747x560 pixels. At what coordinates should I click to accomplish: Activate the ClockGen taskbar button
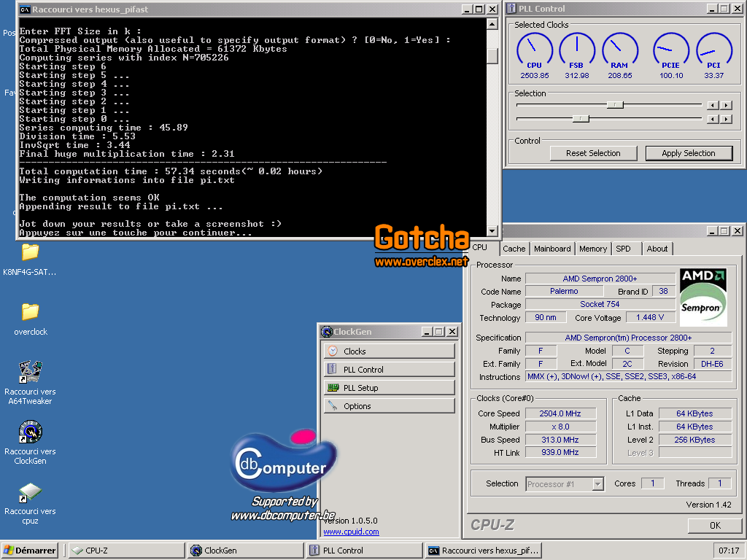[x=246, y=551]
